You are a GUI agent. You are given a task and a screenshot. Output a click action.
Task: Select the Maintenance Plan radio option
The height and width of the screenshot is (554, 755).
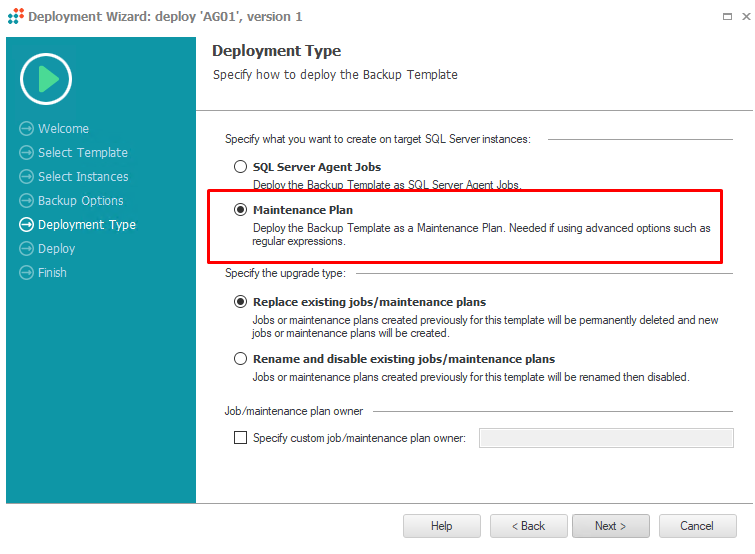(240, 210)
